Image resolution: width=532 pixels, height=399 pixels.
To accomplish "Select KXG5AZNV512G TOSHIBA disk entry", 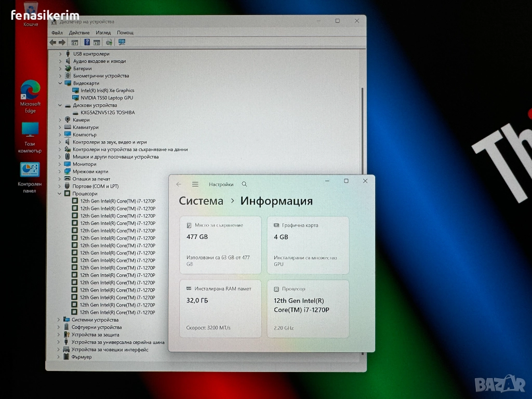I will click(108, 113).
